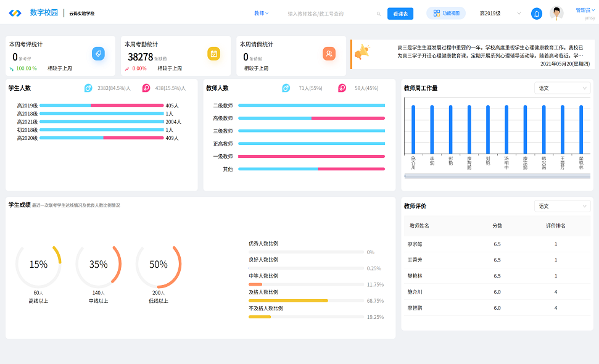Click the 看课表 button
This screenshot has width=599, height=364.
400,14
